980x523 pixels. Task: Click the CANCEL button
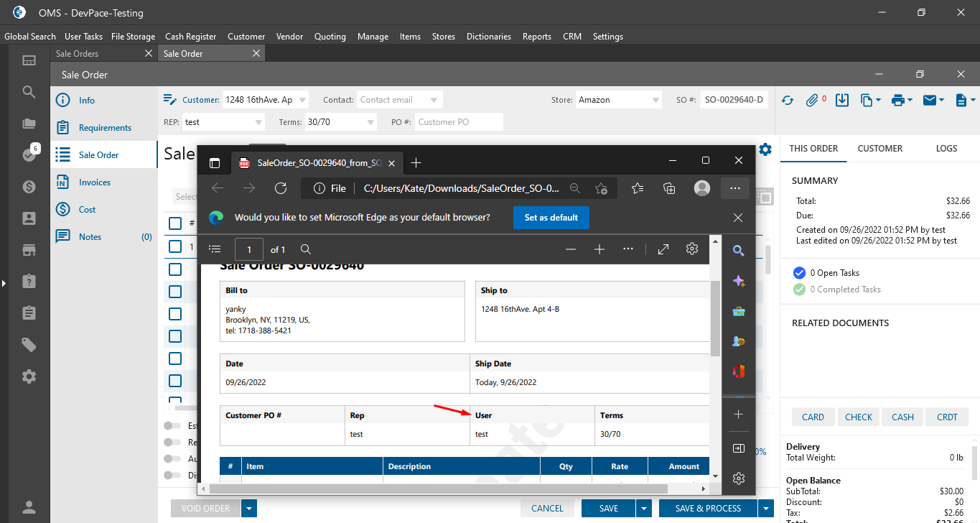coord(547,509)
